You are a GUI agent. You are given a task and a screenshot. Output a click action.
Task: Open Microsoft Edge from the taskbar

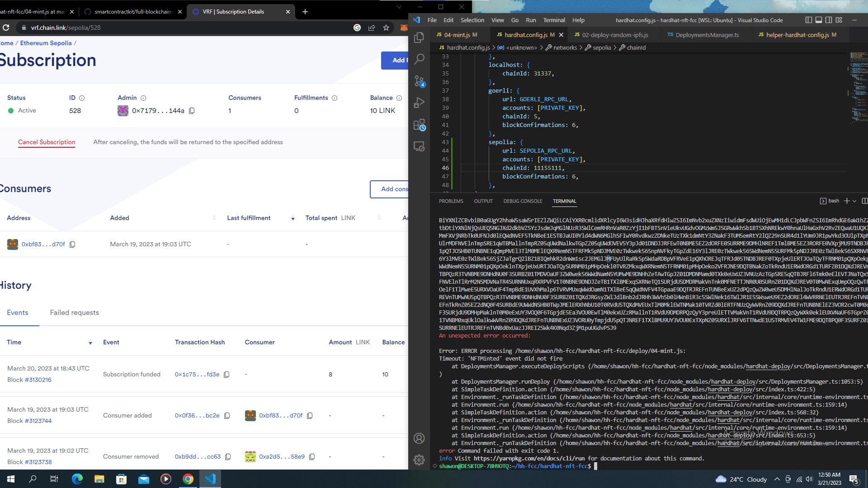[x=77, y=479]
